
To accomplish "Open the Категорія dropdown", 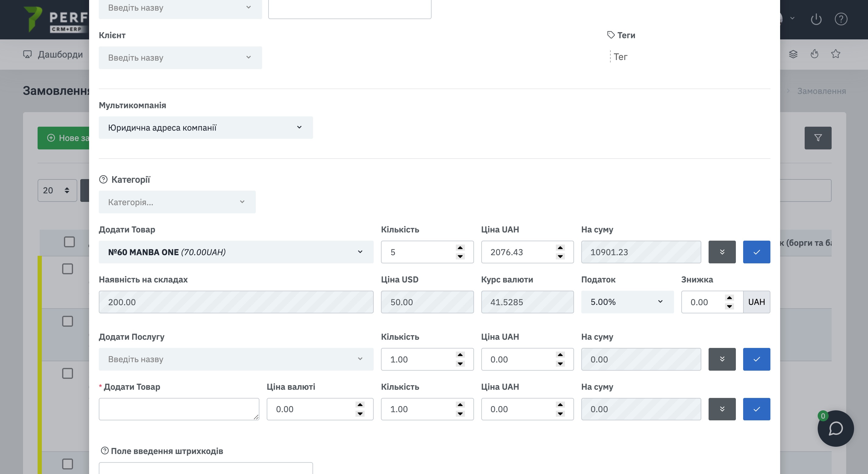I will [177, 202].
